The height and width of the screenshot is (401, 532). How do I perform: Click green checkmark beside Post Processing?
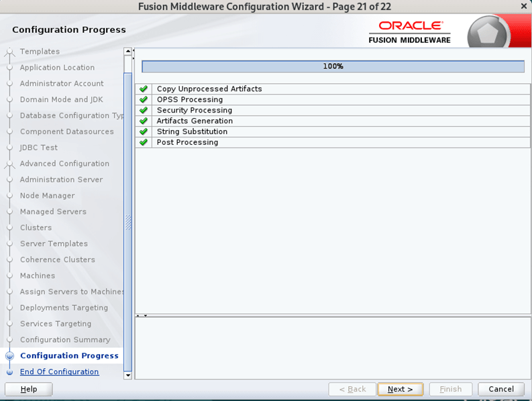(144, 142)
